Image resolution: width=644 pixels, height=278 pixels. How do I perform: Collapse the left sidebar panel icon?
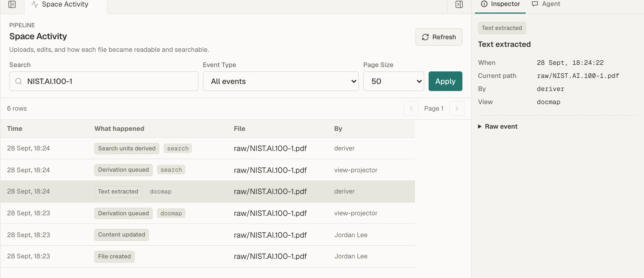(x=12, y=4)
